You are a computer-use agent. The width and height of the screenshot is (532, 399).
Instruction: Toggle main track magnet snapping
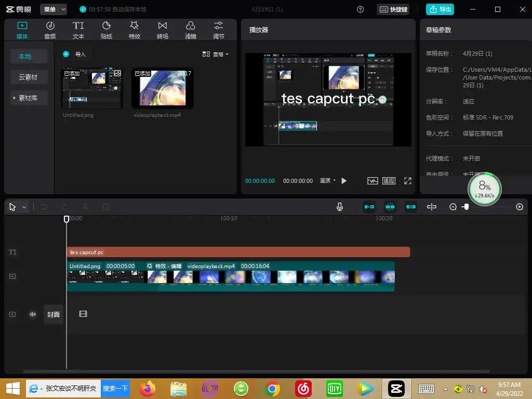click(369, 207)
